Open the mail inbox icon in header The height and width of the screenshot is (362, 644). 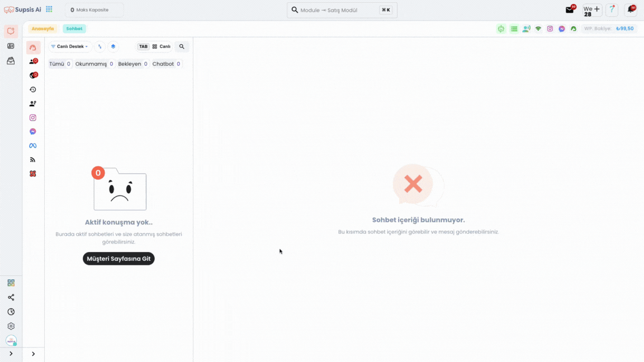(570, 10)
